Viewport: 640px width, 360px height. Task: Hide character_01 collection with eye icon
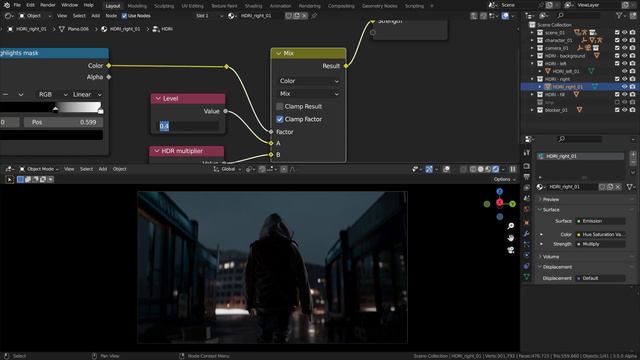624,40
